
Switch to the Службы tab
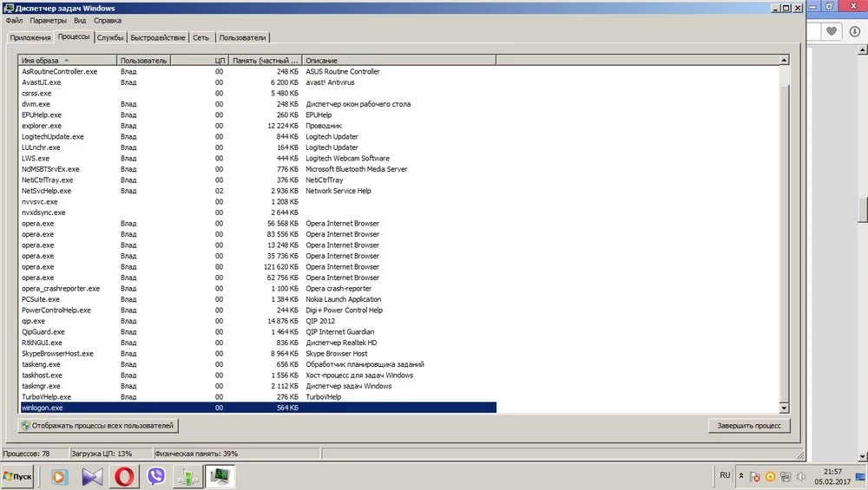111,37
